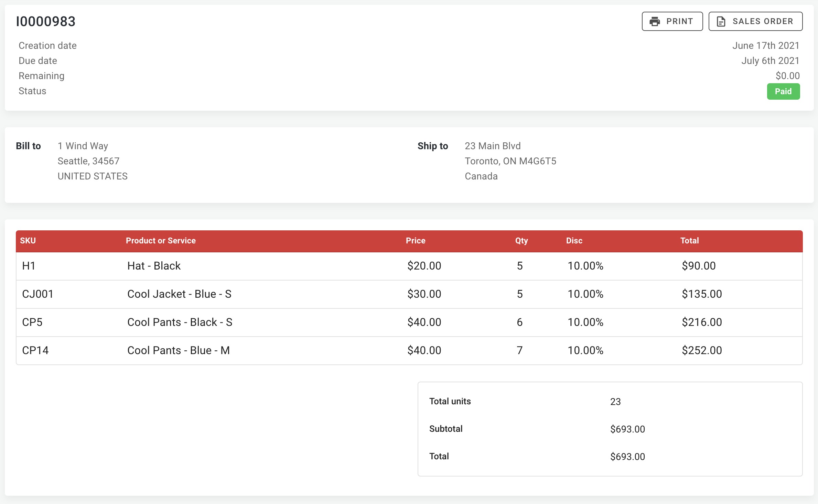Select the Hat - Black row

tap(154, 266)
